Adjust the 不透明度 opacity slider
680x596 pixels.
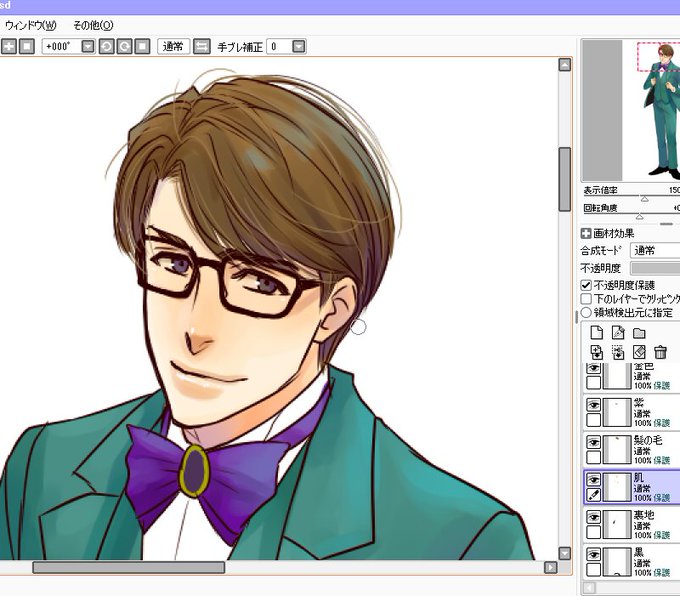tap(655, 268)
